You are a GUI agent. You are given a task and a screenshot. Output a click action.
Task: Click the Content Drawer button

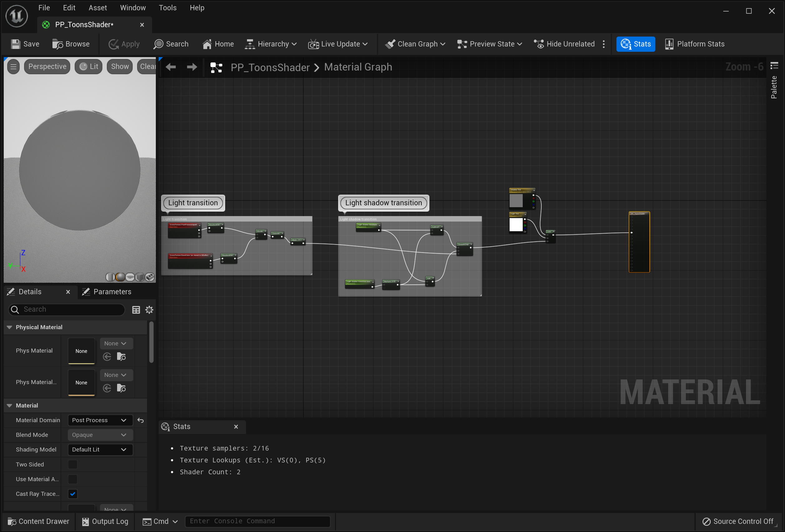click(38, 521)
